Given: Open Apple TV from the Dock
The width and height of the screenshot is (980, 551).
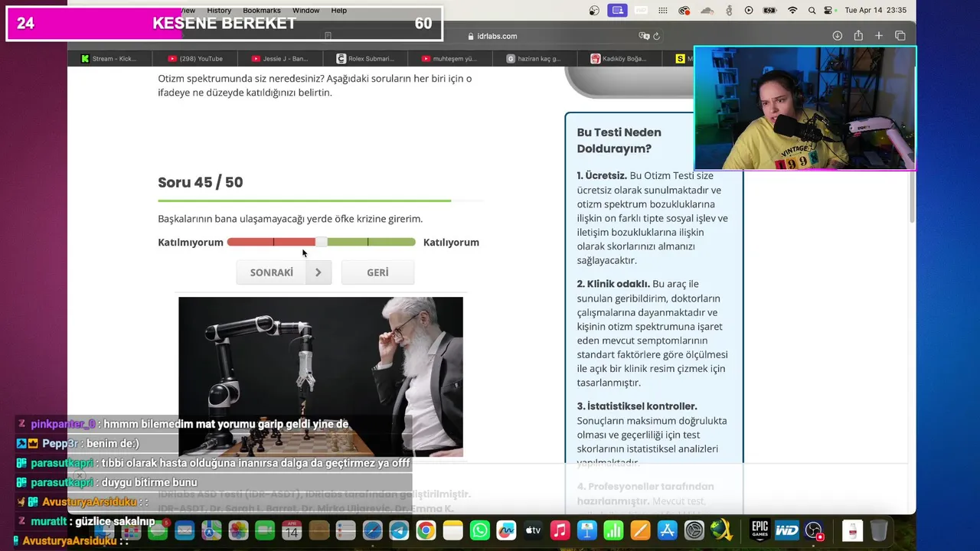Looking at the screenshot, I should coord(533,530).
